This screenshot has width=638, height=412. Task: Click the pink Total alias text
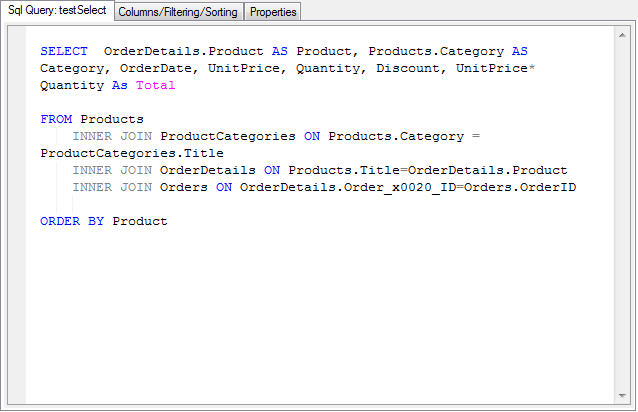(155, 85)
